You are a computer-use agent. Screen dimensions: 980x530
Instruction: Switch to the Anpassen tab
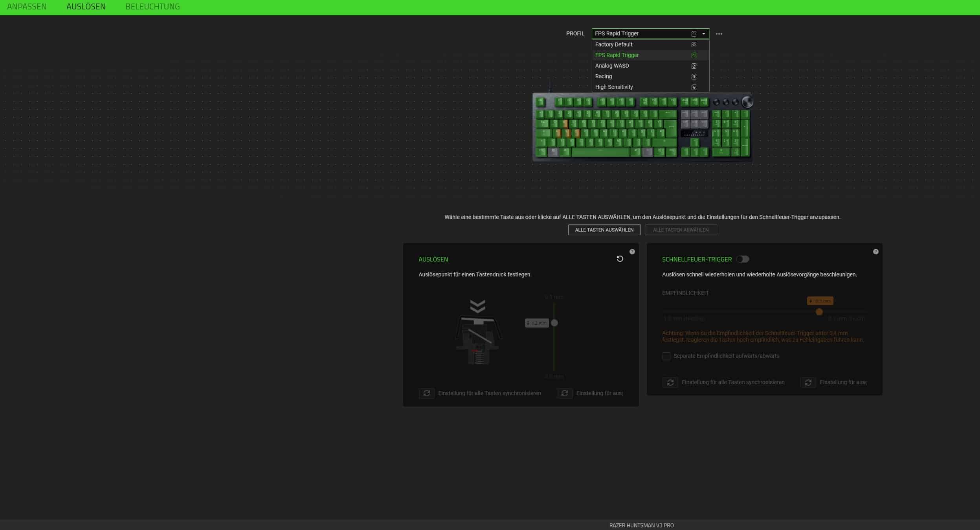pos(27,7)
